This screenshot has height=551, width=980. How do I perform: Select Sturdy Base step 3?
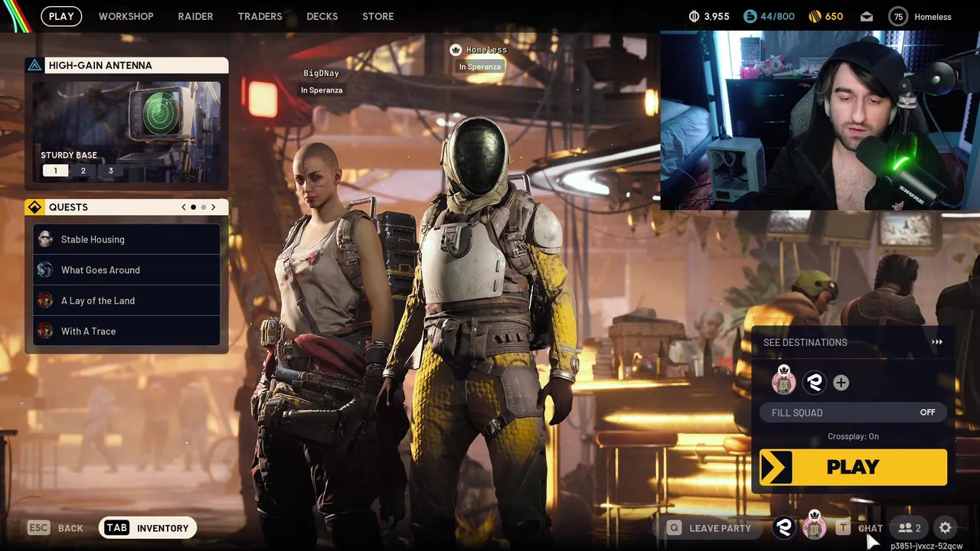pyautogui.click(x=111, y=171)
